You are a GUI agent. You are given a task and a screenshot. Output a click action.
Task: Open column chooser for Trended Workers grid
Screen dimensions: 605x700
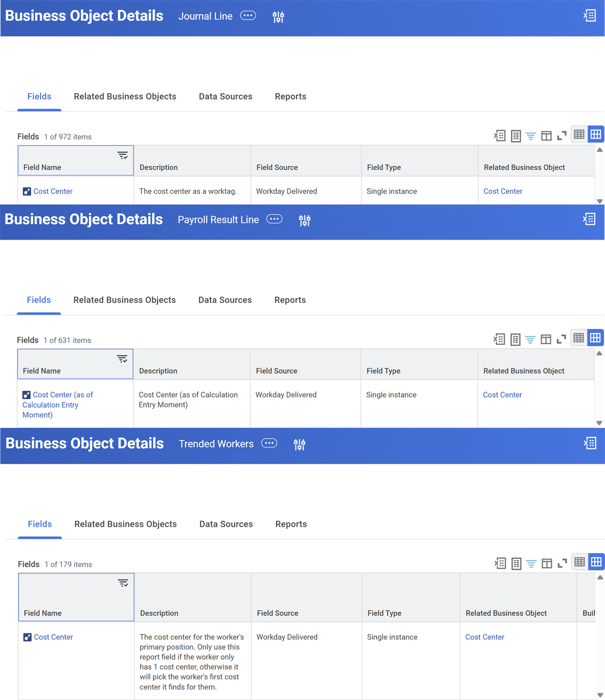click(x=547, y=564)
